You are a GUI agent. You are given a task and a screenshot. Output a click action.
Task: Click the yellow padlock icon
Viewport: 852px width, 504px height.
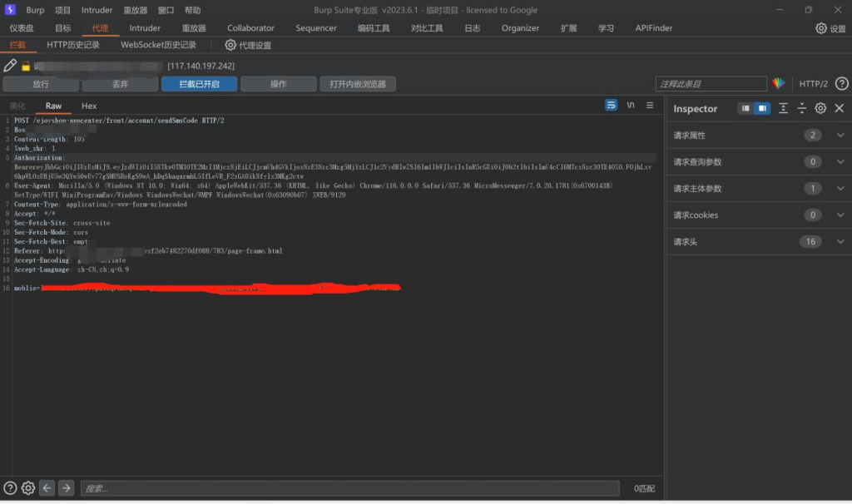click(26, 67)
